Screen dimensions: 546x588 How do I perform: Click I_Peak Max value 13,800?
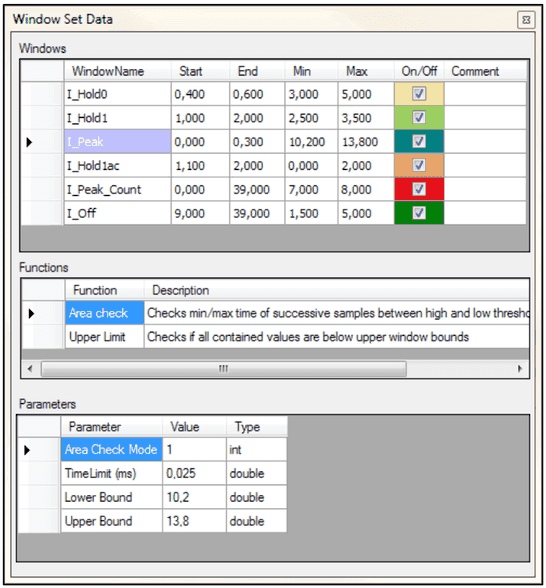coord(366,141)
